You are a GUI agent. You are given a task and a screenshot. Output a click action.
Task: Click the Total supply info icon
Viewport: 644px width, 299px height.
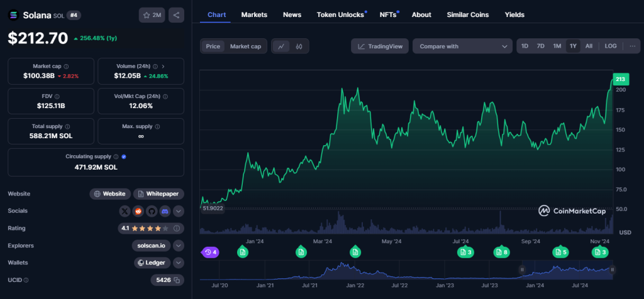67,127
